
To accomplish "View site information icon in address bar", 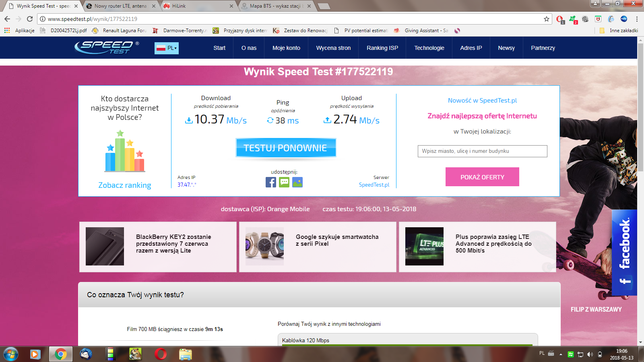I will coord(42,19).
